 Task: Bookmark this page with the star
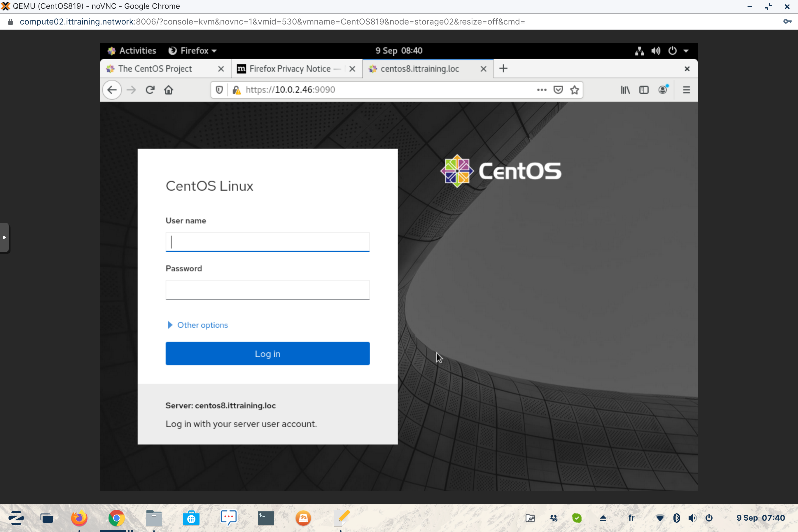tap(574, 90)
